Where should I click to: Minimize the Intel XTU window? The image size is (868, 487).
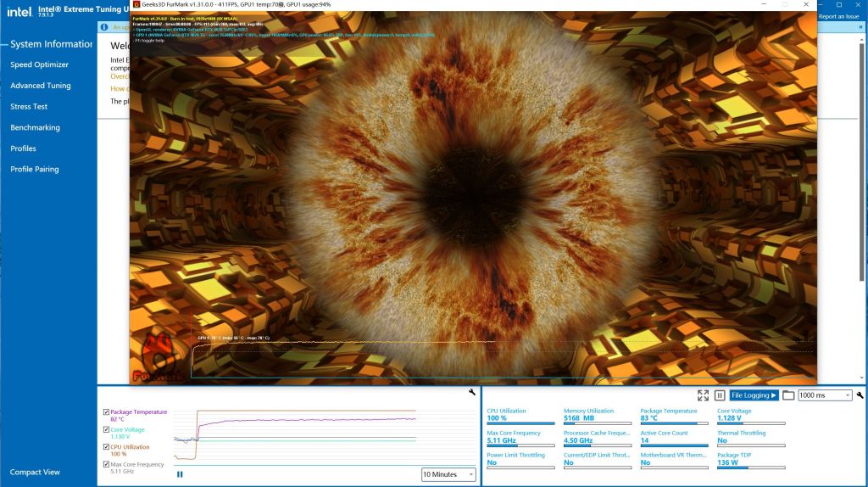click(x=821, y=4)
